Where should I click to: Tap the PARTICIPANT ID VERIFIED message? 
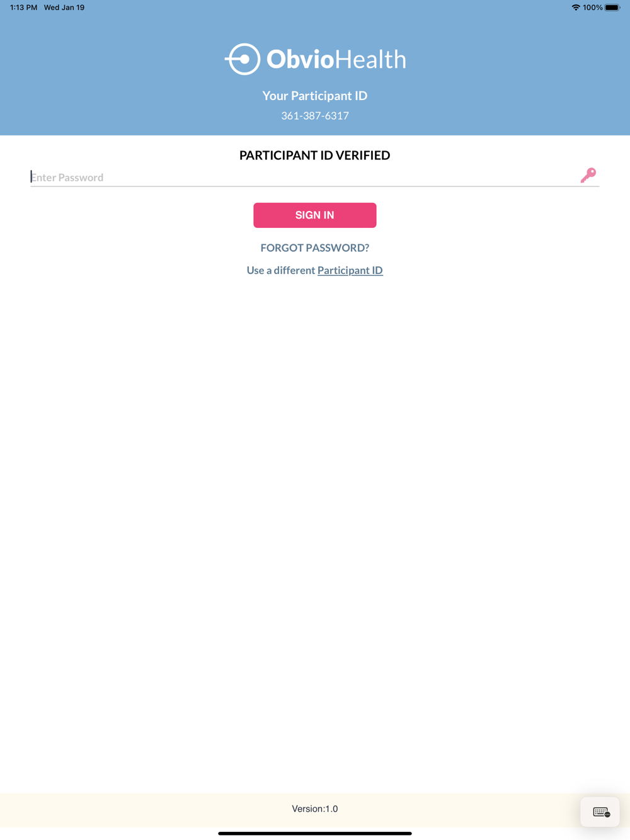(x=315, y=156)
